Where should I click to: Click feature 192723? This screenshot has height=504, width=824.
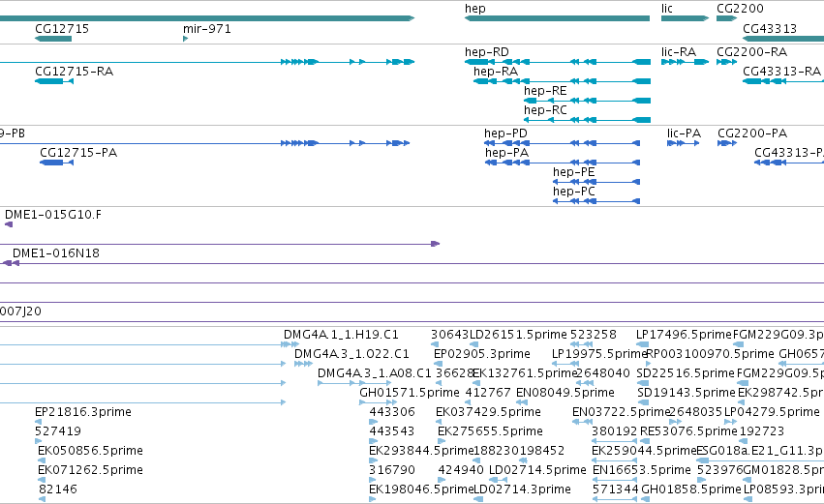click(761, 431)
